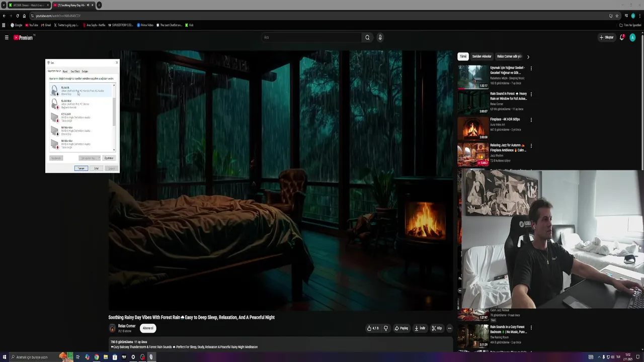The image size is (644, 362).
Task: Select the Relax Corner adlı chip
Action: [x=509, y=56]
